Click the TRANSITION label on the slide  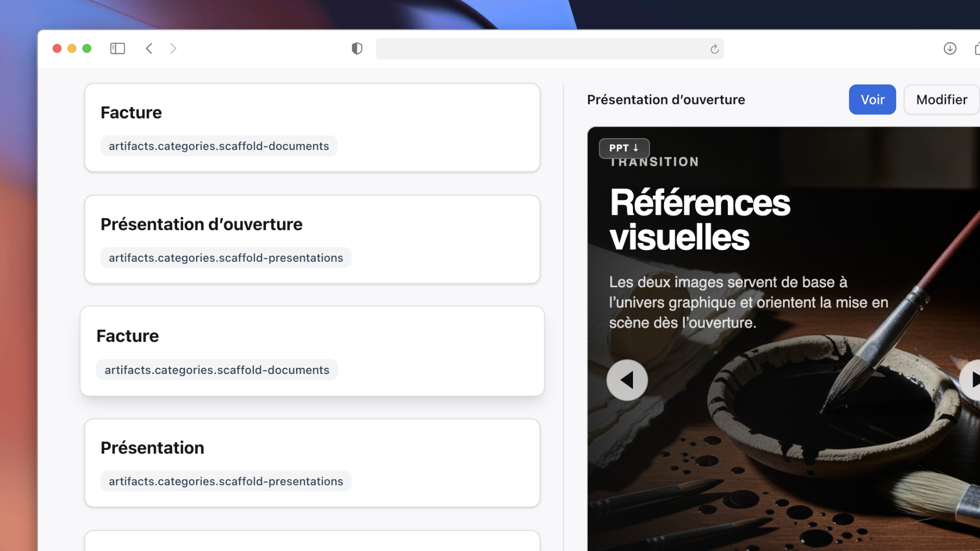click(654, 162)
